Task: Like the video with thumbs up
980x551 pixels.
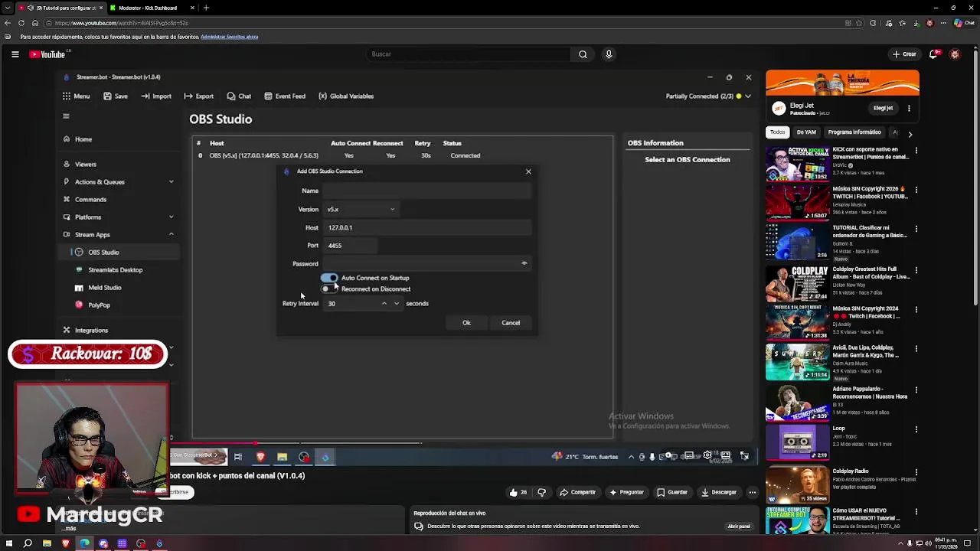Action: 518,493
